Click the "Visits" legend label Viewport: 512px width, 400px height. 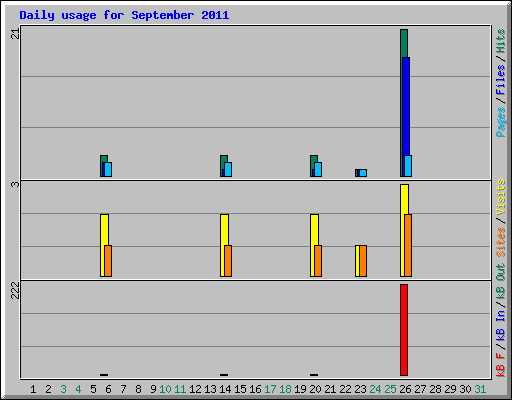click(x=501, y=197)
